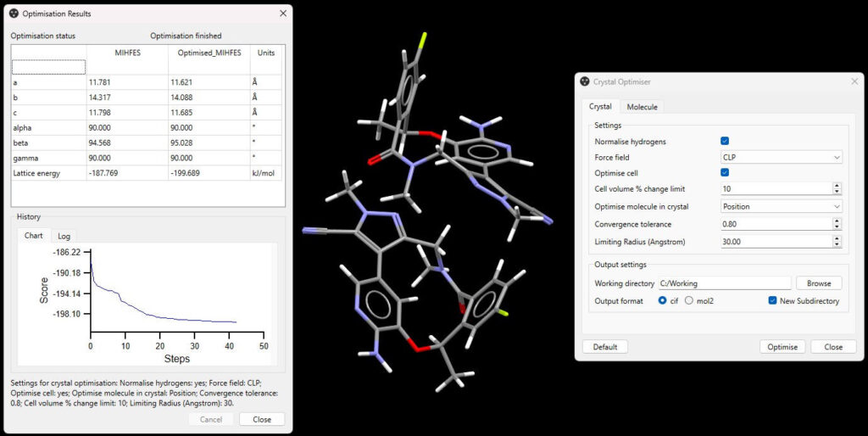
Task: Close the Crystal Optimiser dialog with X
Action: click(854, 81)
